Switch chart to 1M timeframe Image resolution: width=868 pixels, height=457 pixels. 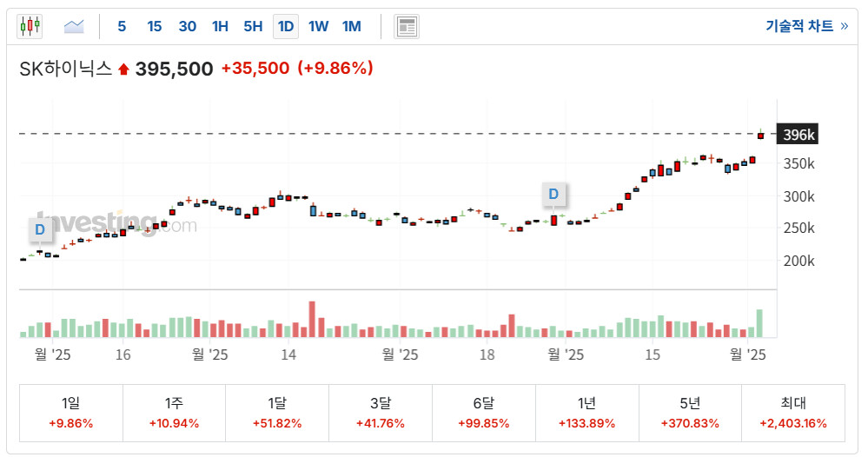pos(351,26)
